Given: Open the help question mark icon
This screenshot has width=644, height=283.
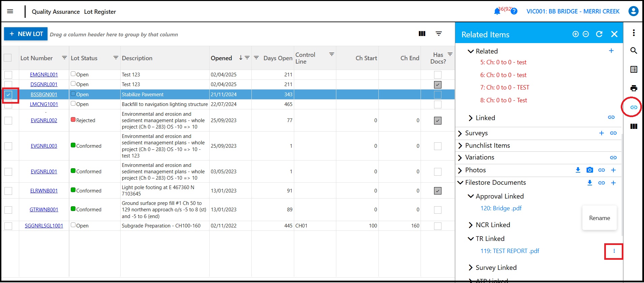Looking at the screenshot, I should point(514,11).
